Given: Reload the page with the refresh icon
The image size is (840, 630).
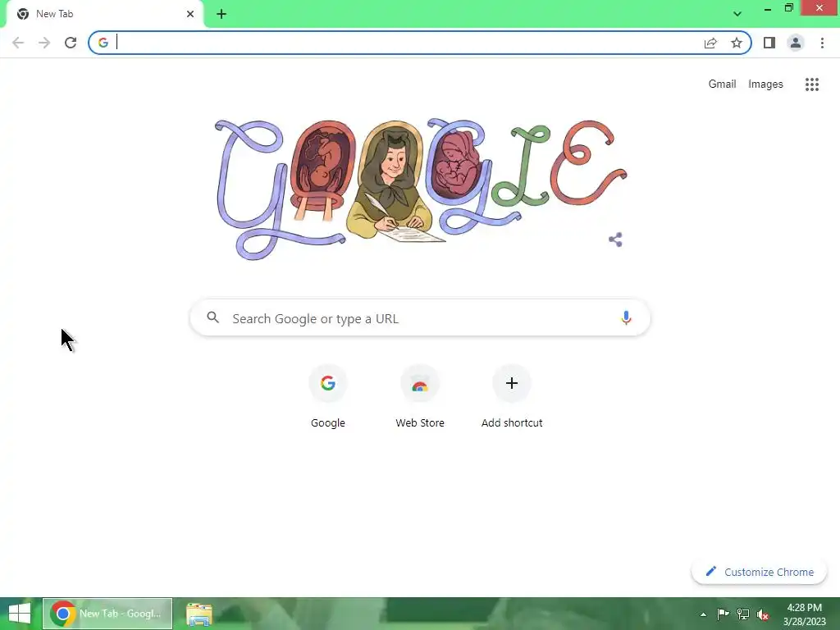Looking at the screenshot, I should click(x=71, y=43).
